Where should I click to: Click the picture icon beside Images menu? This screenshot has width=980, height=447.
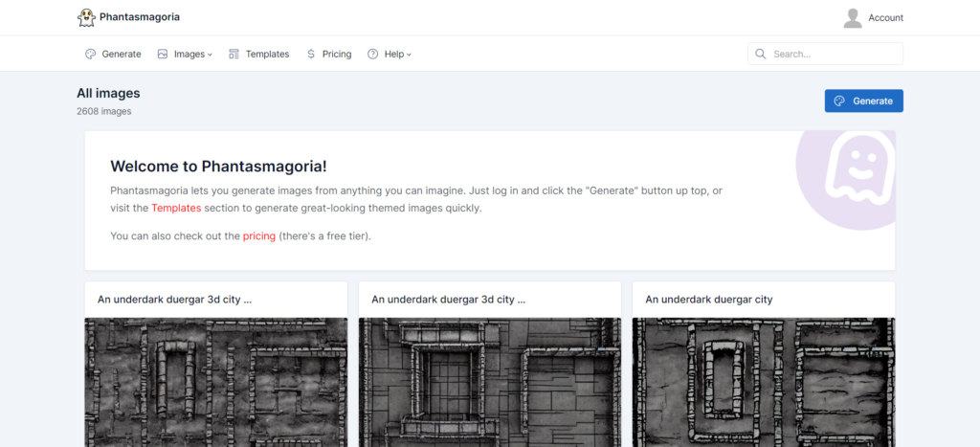(x=163, y=55)
